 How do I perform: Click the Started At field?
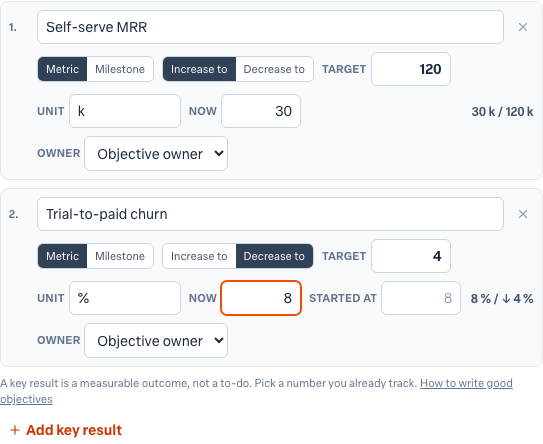[421, 298]
